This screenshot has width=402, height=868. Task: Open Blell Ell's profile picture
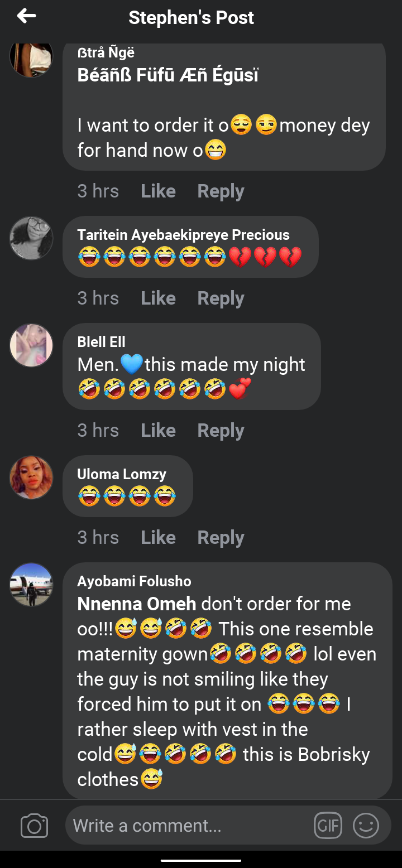coord(31,345)
